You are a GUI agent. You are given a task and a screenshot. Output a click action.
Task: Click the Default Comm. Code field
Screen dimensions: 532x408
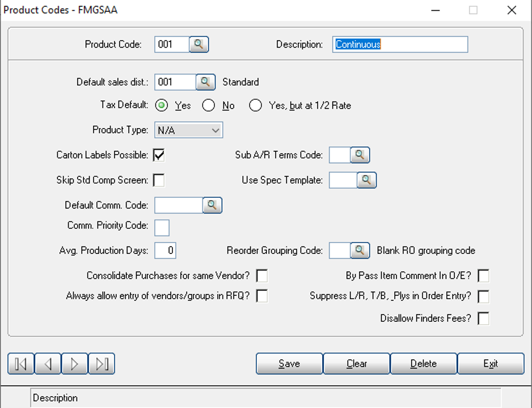click(179, 205)
